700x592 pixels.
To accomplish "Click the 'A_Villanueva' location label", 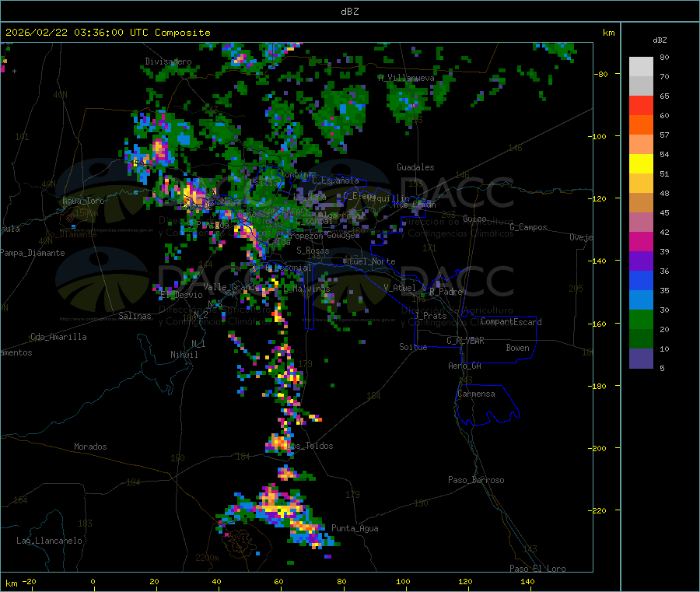I will point(406,78).
